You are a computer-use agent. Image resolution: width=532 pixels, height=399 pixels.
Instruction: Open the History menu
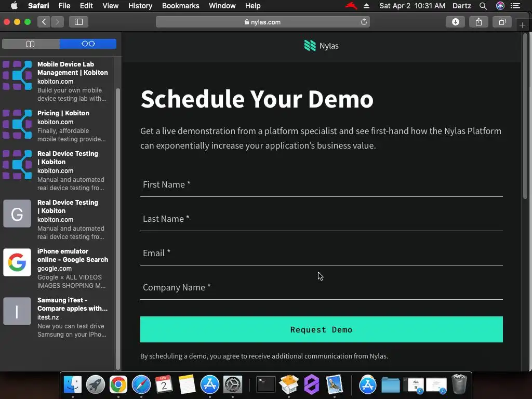click(x=140, y=6)
